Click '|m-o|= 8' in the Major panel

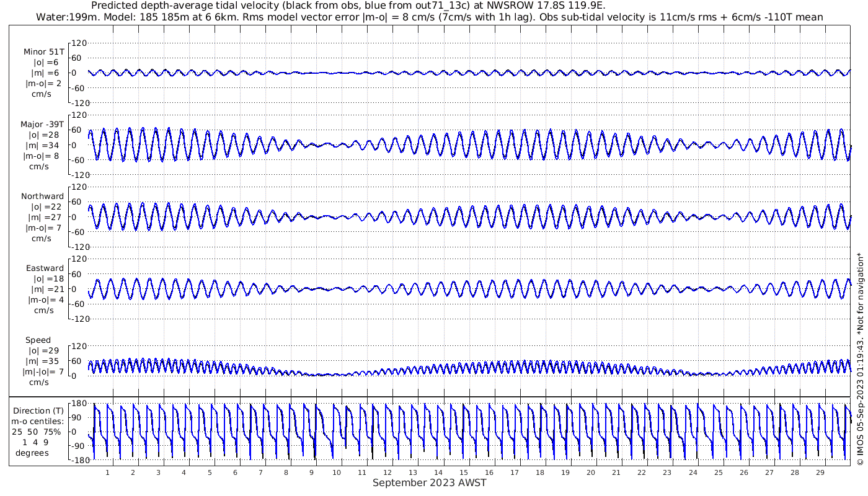tap(42, 156)
